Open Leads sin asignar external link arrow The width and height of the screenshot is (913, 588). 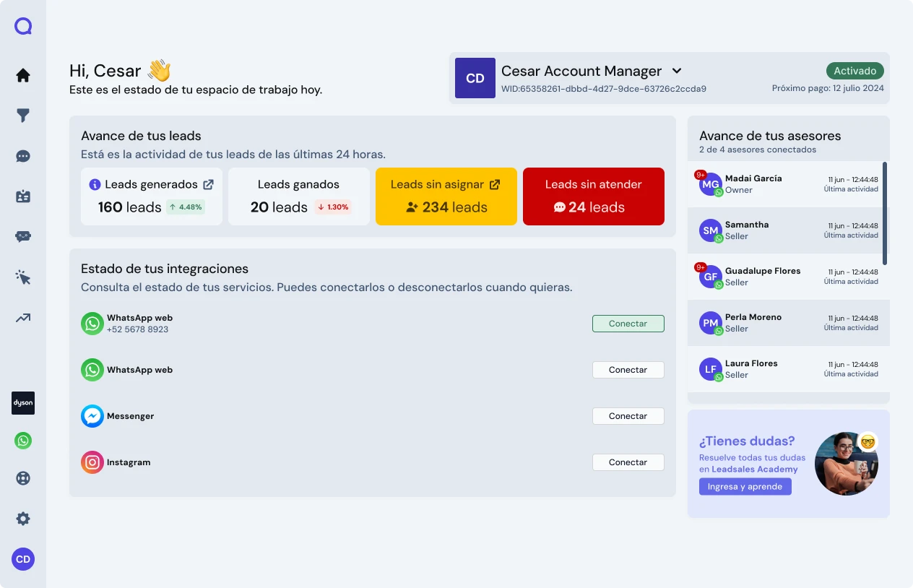[495, 184]
